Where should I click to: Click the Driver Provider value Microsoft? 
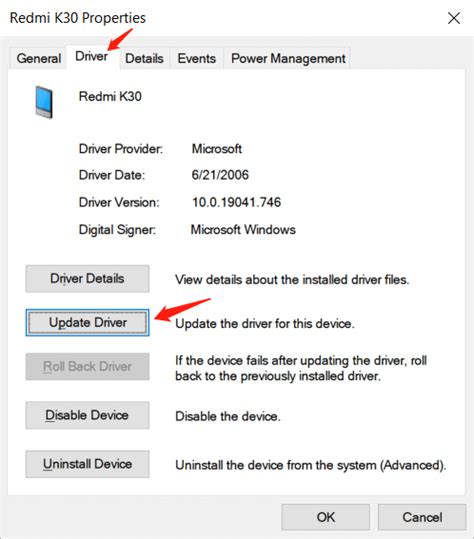(x=217, y=149)
